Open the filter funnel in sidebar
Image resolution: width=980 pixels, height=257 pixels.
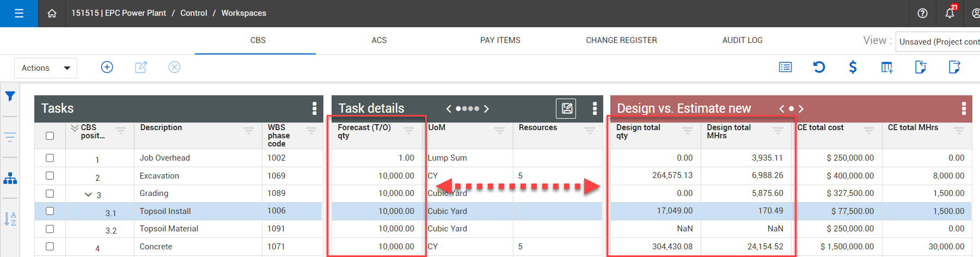pyautogui.click(x=10, y=96)
